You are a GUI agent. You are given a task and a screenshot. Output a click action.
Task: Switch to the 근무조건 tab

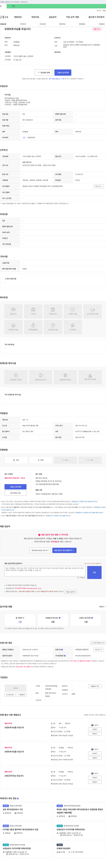(x=23, y=24)
